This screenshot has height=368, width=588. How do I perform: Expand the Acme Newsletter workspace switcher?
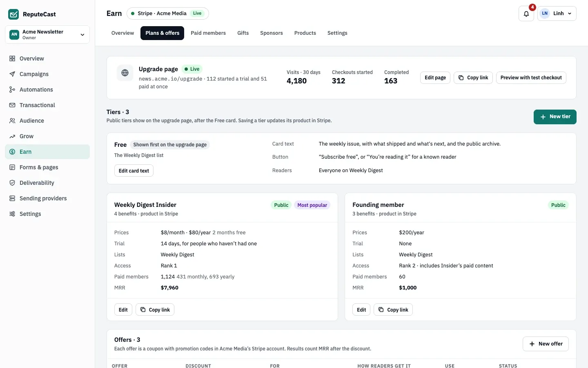point(47,34)
